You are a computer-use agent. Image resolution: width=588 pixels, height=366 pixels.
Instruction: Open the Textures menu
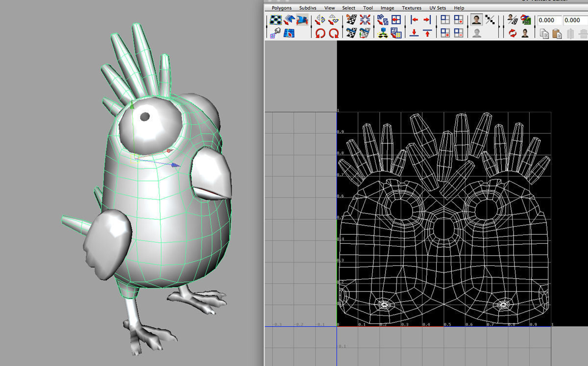(412, 8)
